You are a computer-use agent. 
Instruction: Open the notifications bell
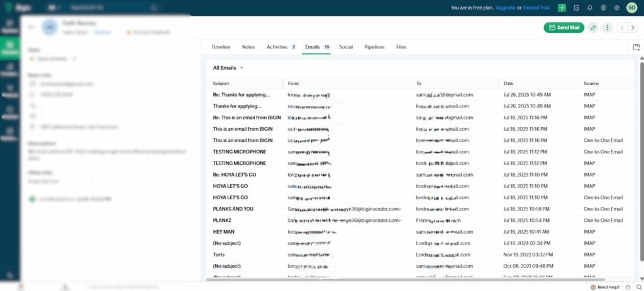(x=589, y=8)
